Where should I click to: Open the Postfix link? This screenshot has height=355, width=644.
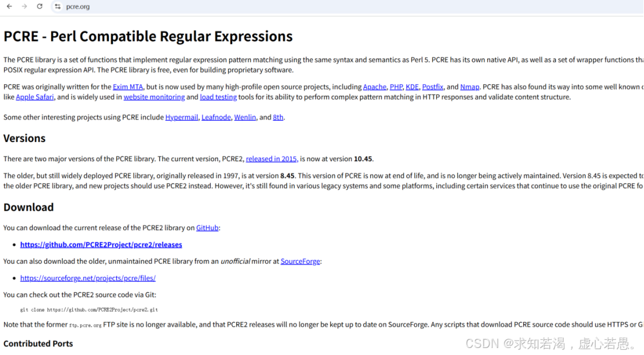[x=432, y=86]
